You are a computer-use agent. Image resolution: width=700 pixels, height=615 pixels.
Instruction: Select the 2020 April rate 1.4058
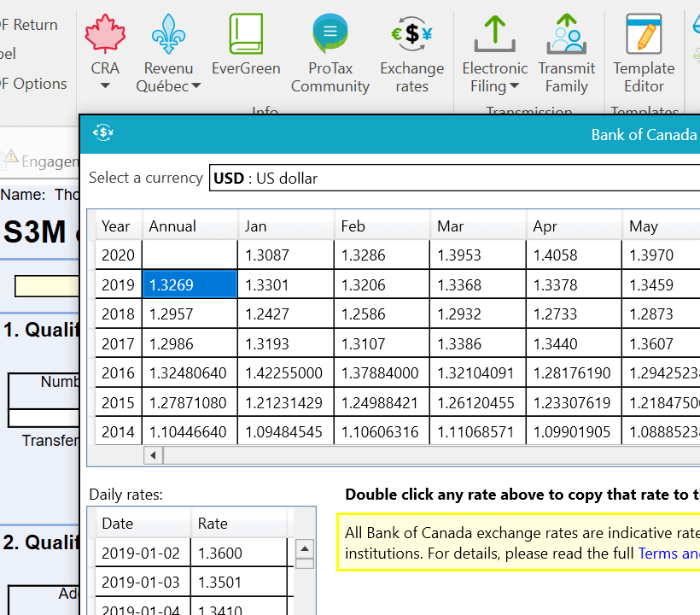574,255
